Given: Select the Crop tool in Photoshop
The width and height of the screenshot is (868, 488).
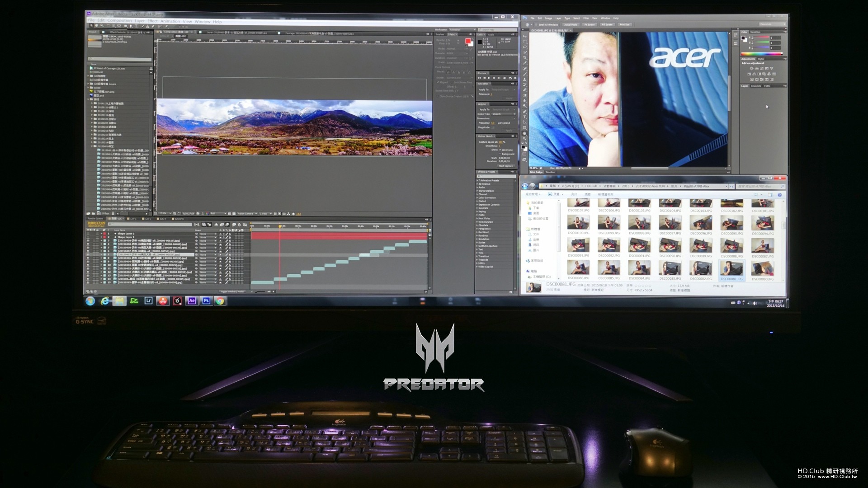Looking at the screenshot, I should (x=524, y=57).
